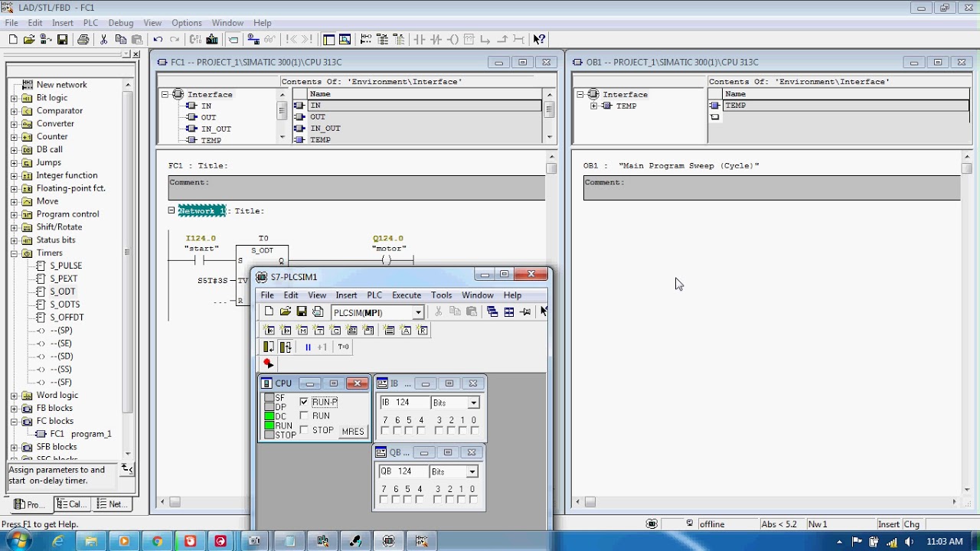
Task: Select FC1 program_1 in FC blocks
Action: 80,434
